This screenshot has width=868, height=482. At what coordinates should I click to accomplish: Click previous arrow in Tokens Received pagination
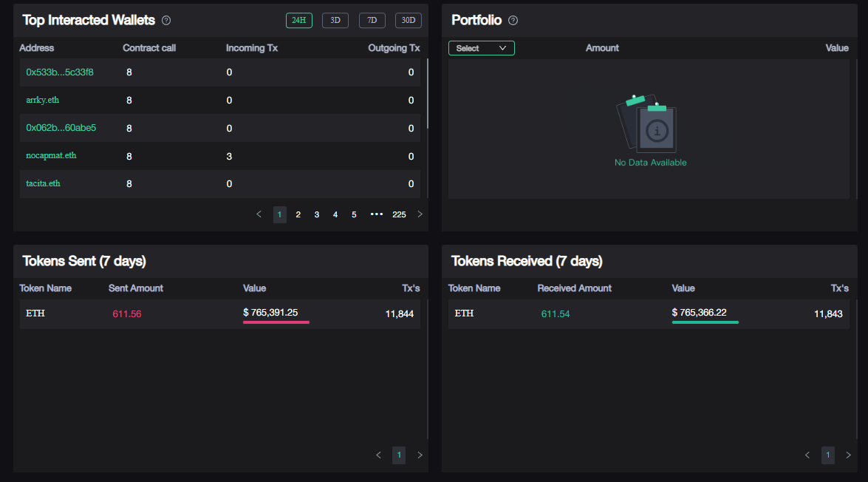tap(807, 455)
